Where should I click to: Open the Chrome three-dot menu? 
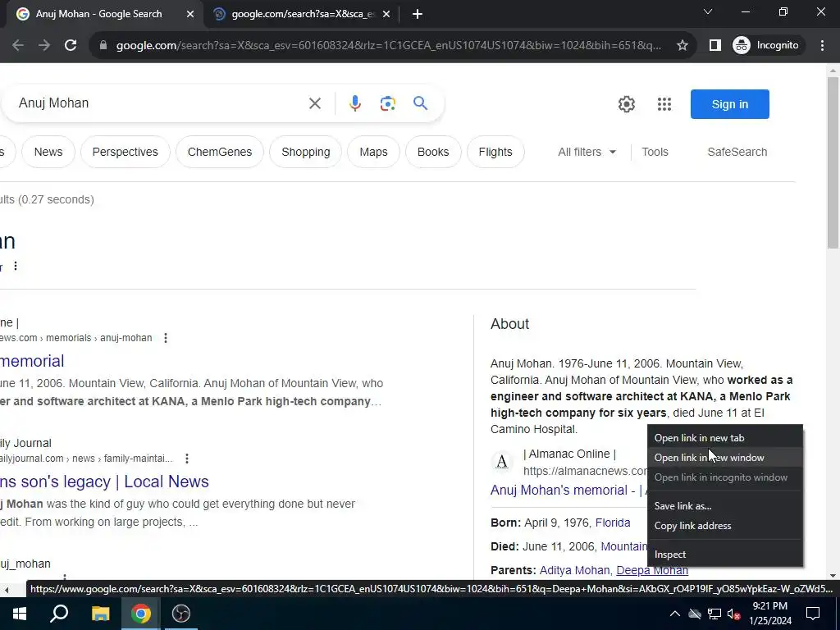pos(822,46)
